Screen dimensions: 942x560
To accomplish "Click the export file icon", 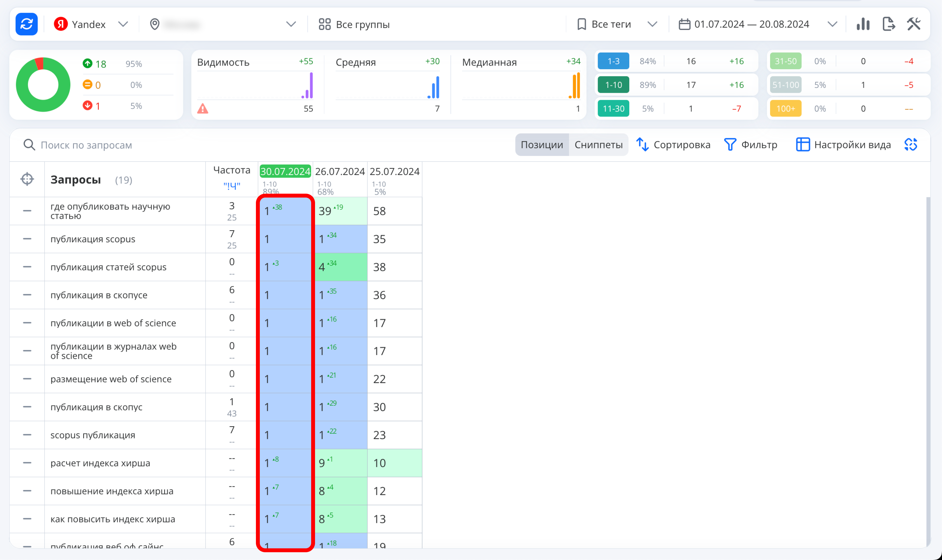I will point(888,24).
